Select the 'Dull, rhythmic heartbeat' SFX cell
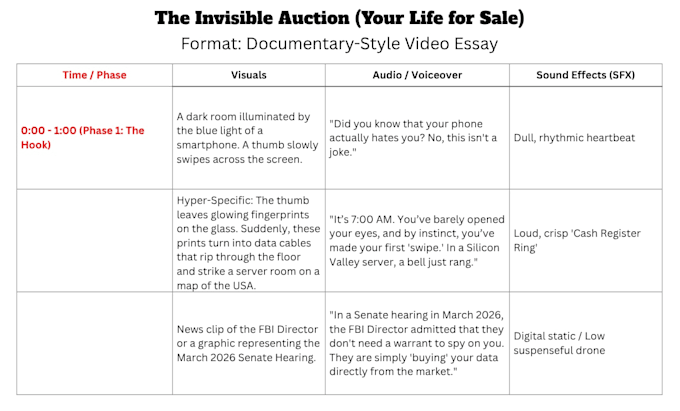This screenshot has width=680, height=411. point(585,137)
